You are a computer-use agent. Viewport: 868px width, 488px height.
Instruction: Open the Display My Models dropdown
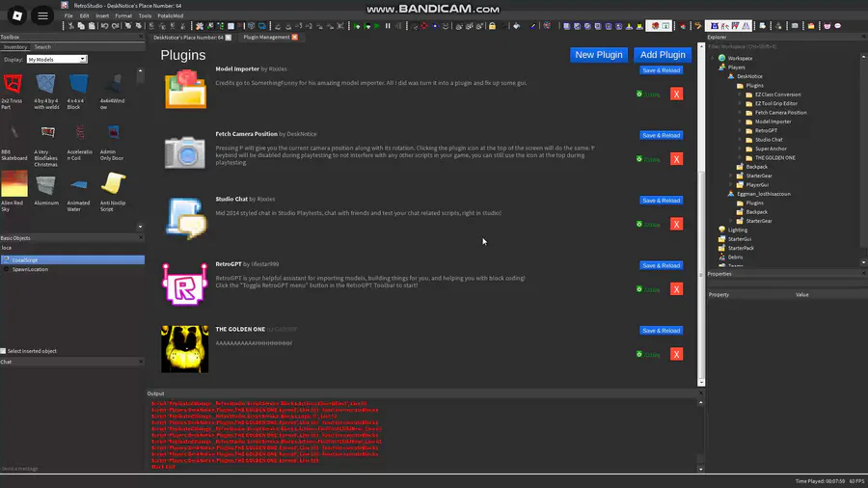57,59
